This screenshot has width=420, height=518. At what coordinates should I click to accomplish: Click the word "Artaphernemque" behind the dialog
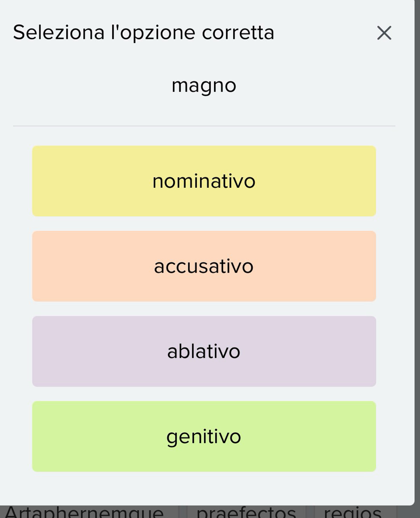(84, 512)
